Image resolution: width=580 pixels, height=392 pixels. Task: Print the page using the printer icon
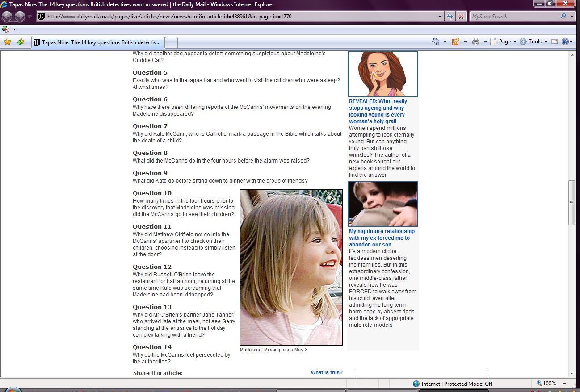476,42
